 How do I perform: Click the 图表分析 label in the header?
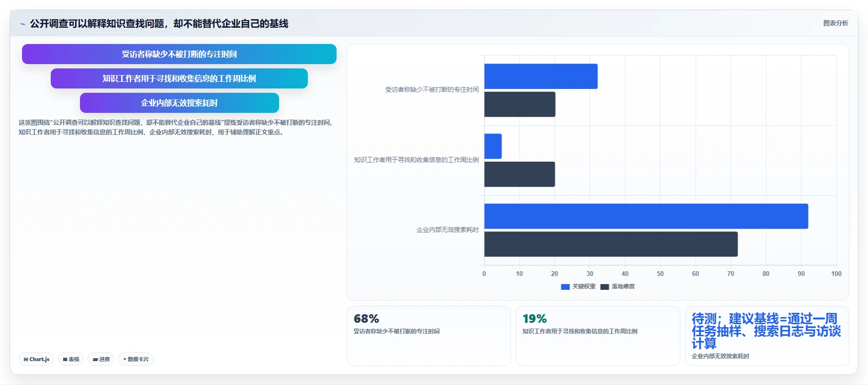[x=835, y=23]
